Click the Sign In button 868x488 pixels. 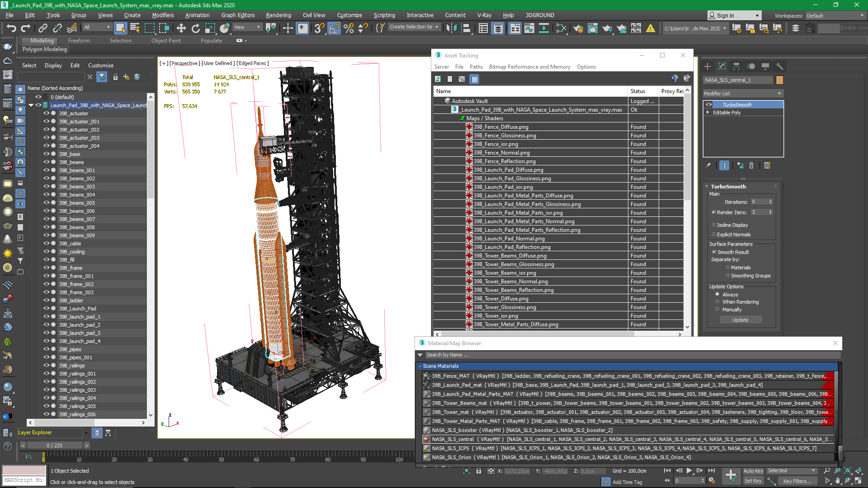coord(734,15)
